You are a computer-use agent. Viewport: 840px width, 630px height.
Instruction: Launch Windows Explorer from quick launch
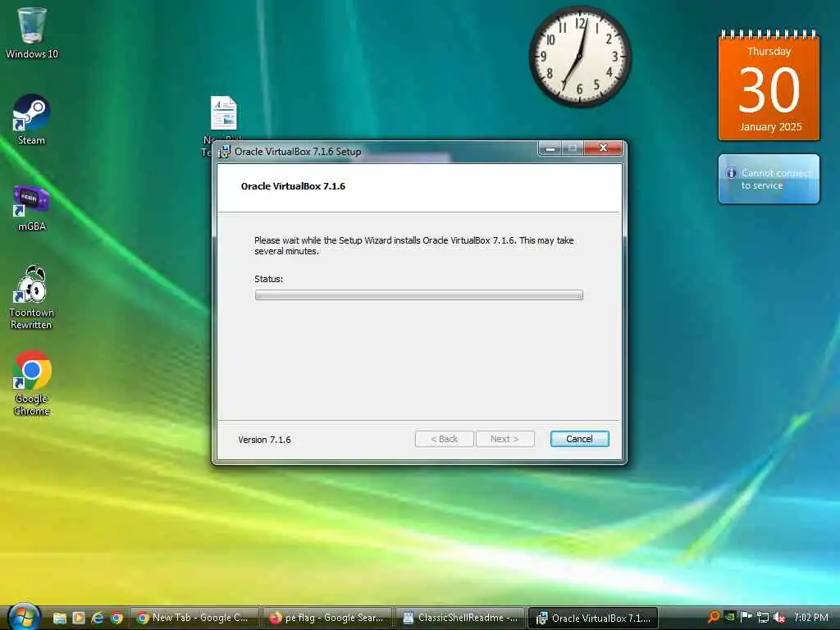(59, 619)
